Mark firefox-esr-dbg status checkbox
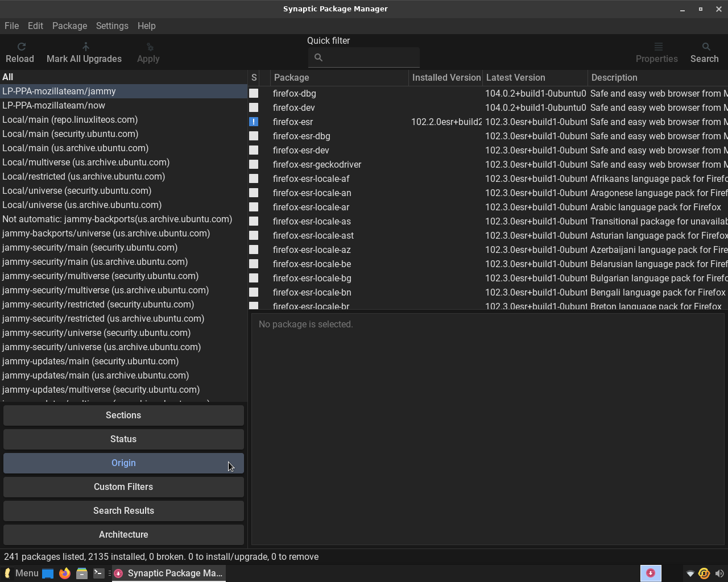This screenshot has height=582, width=728. click(254, 136)
